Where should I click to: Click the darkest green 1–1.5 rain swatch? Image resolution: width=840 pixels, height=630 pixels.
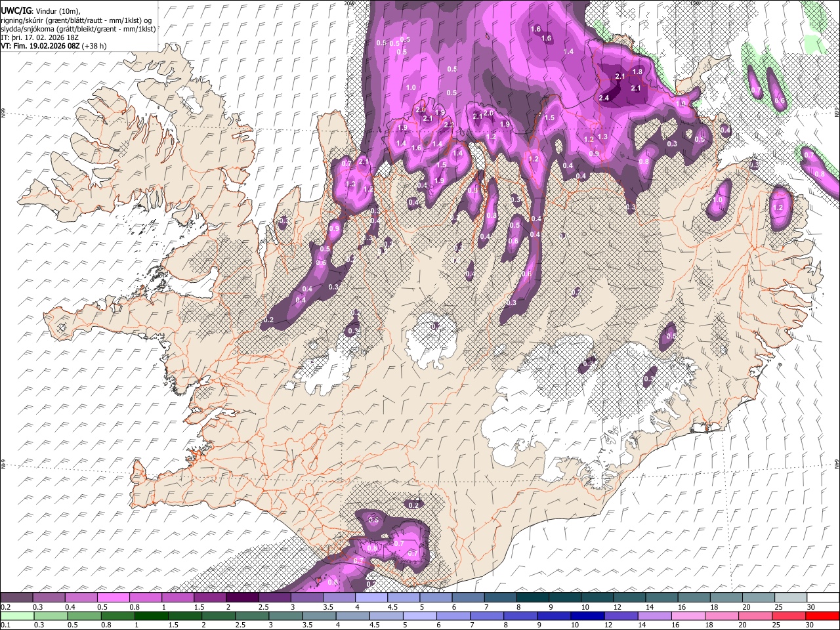pyautogui.click(x=151, y=616)
